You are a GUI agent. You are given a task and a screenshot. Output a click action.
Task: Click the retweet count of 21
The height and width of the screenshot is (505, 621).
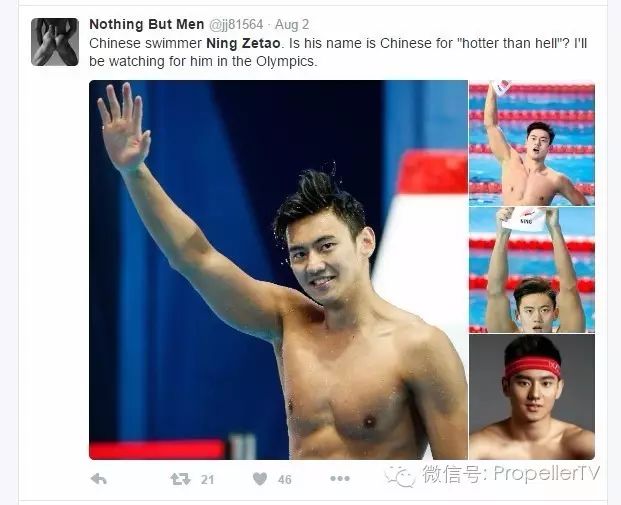pos(207,480)
